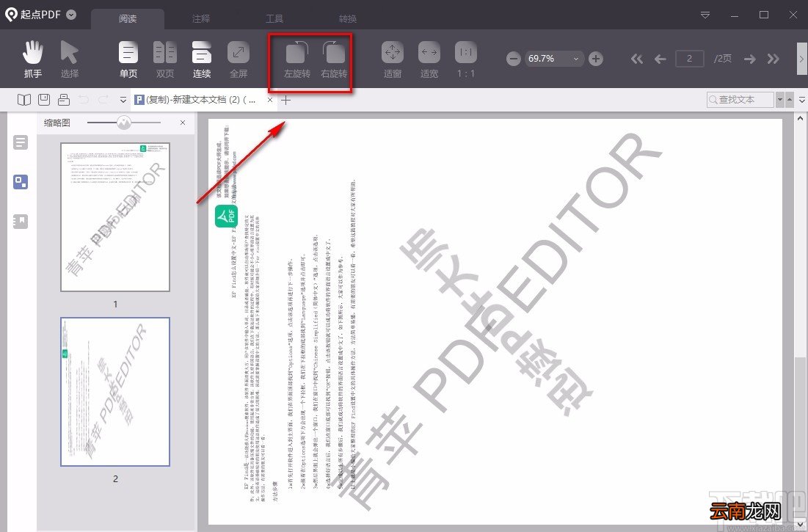
Task: Open the 阅读 tab
Action: [x=128, y=18]
